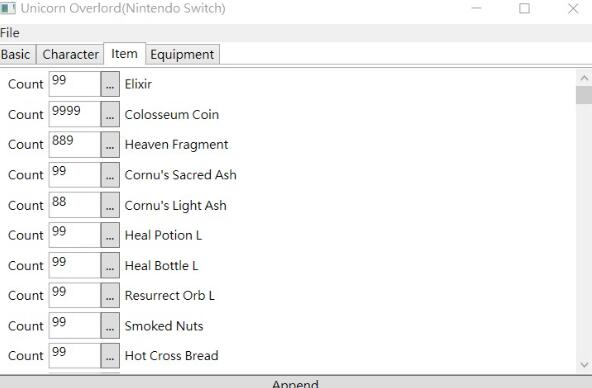The image size is (592, 388).
Task: Click the scrollbar up arrow
Action: pyautogui.click(x=584, y=78)
